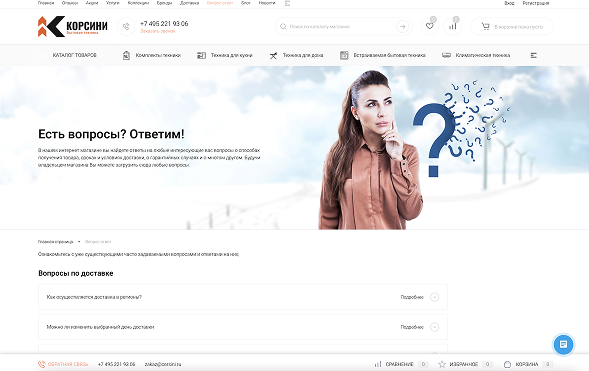Click the phone icon beside the number

coord(126,27)
